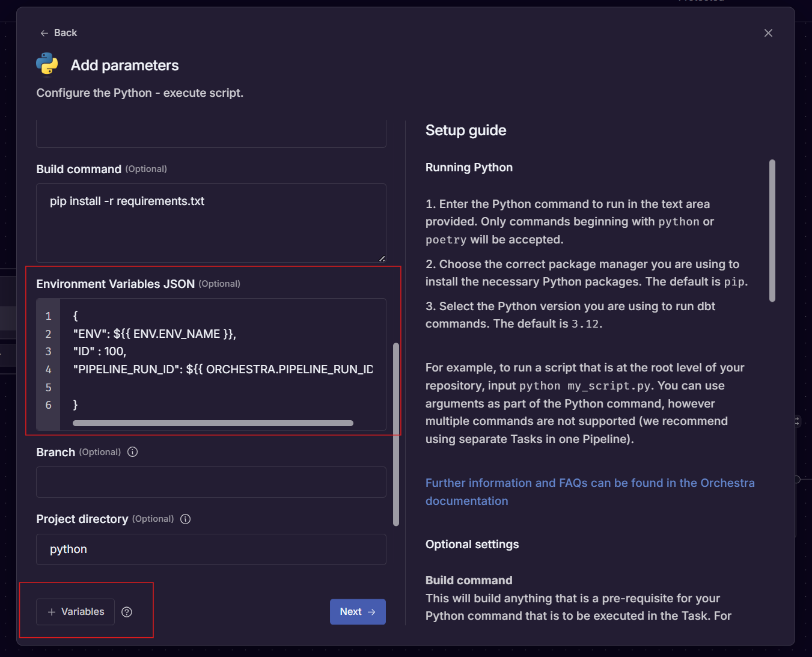The width and height of the screenshot is (812, 657).
Task: Click line 4 PIPELINE_RUN_ID in editor
Action: tap(223, 369)
